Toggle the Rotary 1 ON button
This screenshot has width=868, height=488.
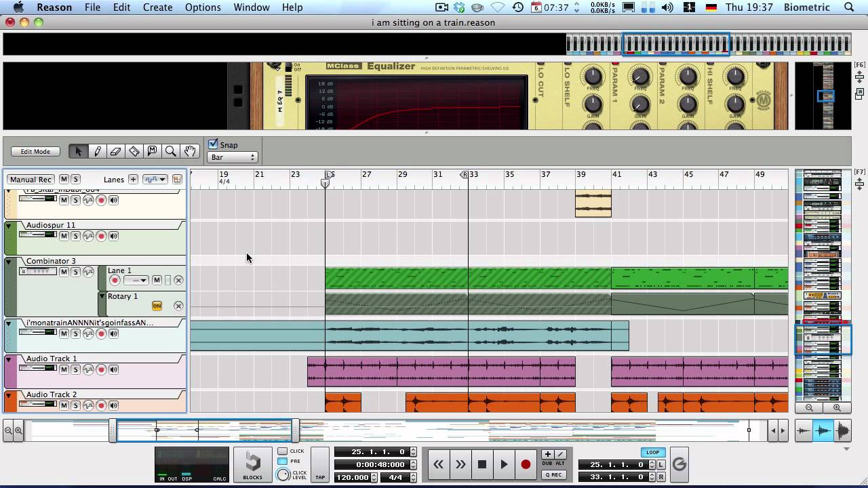pos(157,306)
